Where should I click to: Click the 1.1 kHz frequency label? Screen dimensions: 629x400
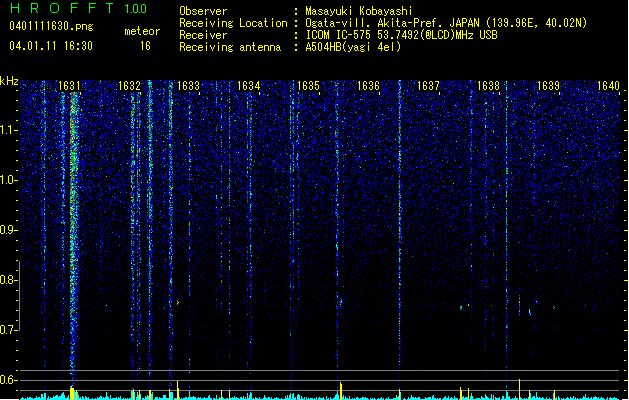(x=8, y=130)
